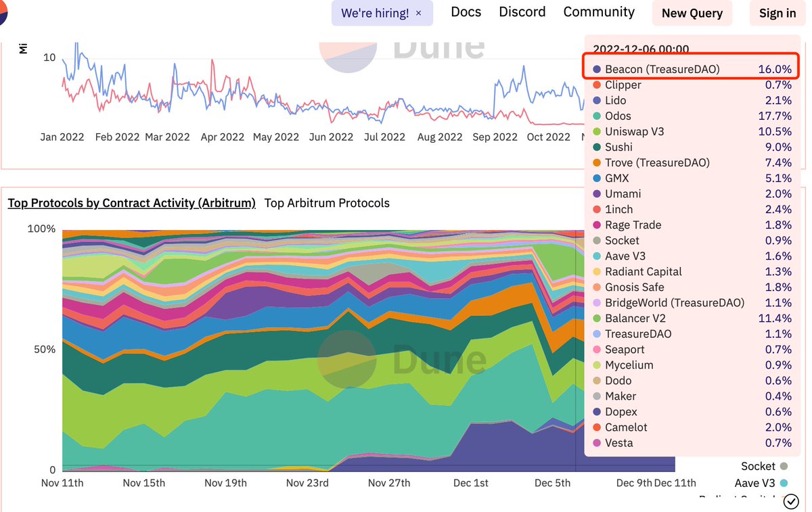Start a New Query
812x512 pixels.
pos(692,13)
